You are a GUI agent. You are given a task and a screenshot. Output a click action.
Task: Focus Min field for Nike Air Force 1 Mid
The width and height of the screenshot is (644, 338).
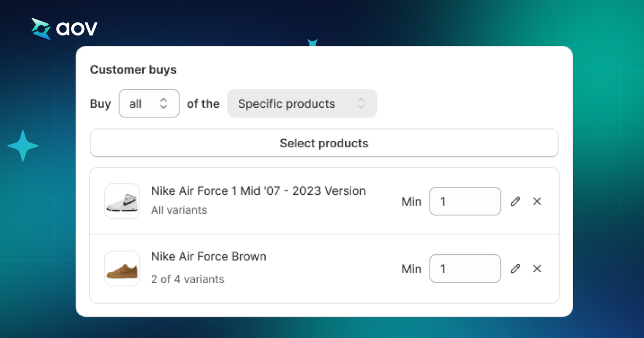tap(465, 201)
